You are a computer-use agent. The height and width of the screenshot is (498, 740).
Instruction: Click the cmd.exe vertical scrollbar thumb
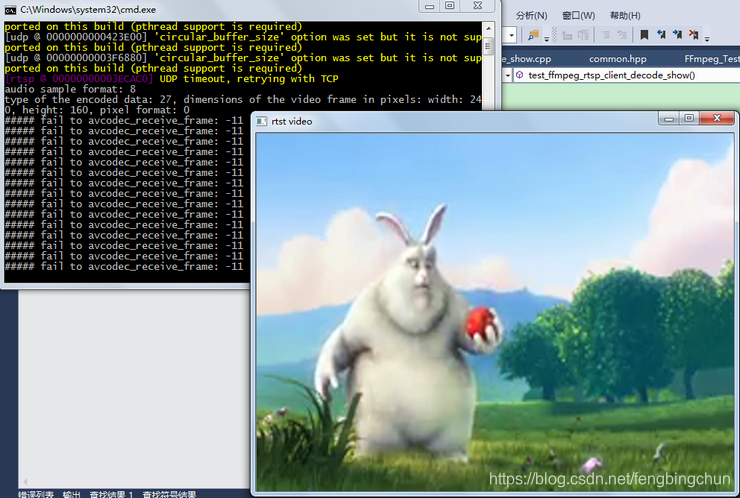(488, 47)
